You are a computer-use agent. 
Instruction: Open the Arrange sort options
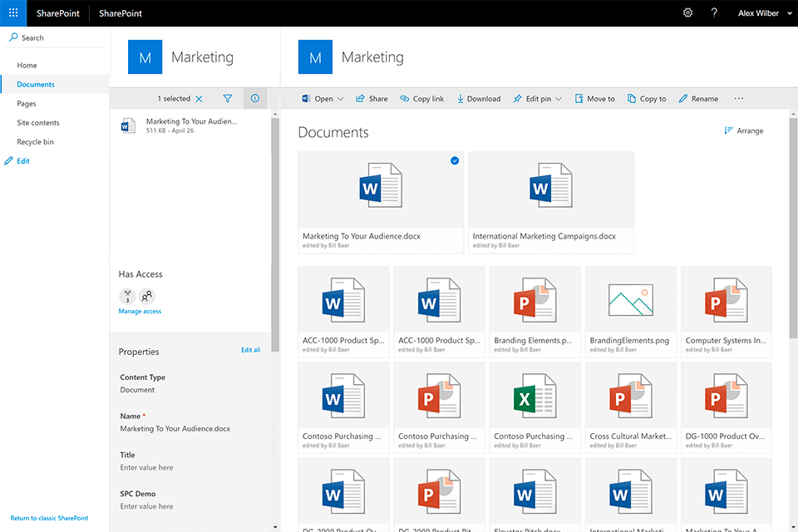pos(743,131)
